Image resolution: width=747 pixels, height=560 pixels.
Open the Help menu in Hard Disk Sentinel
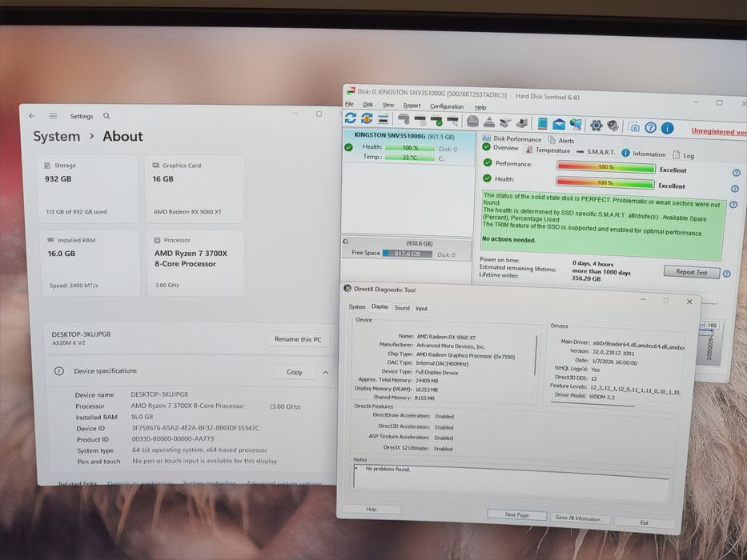pyautogui.click(x=480, y=108)
